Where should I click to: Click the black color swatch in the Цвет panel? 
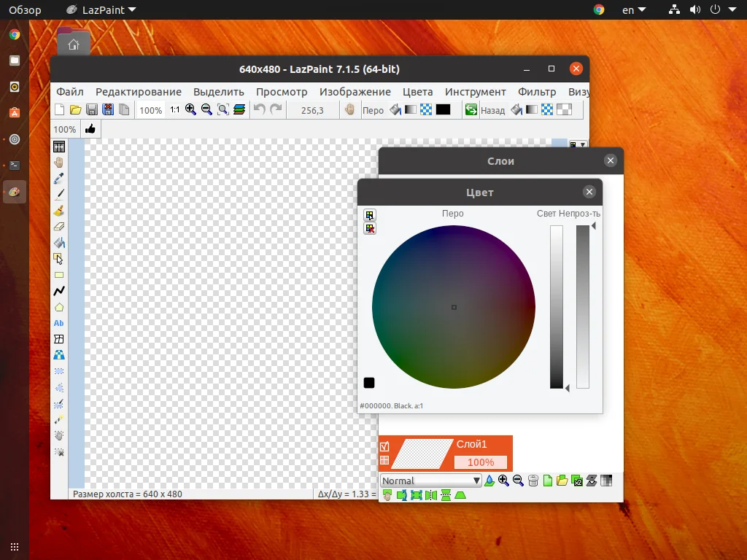(369, 382)
